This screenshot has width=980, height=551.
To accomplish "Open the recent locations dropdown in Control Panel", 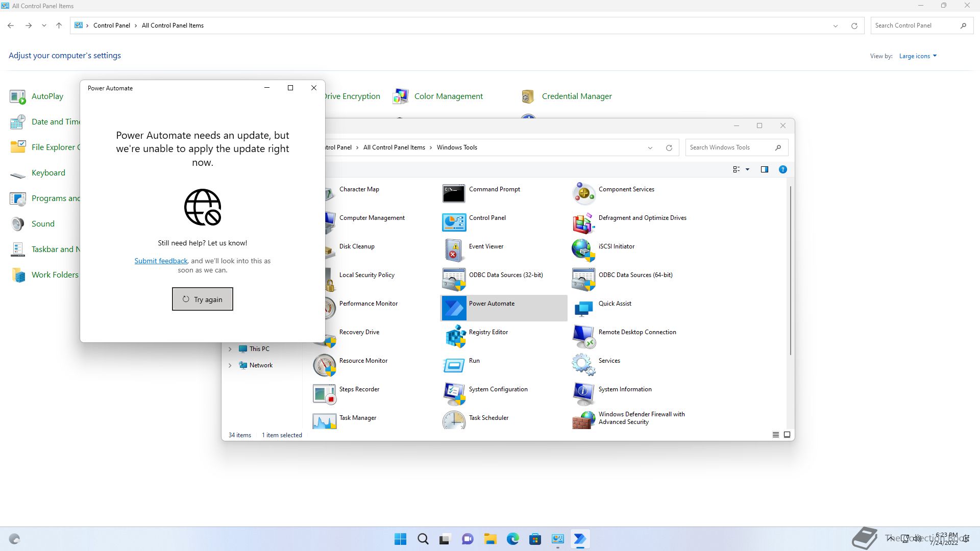I will [x=44, y=26].
